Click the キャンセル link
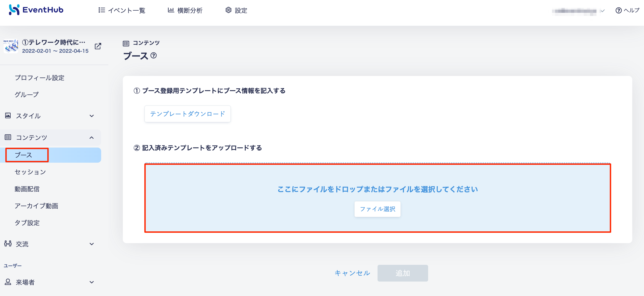 click(x=352, y=273)
